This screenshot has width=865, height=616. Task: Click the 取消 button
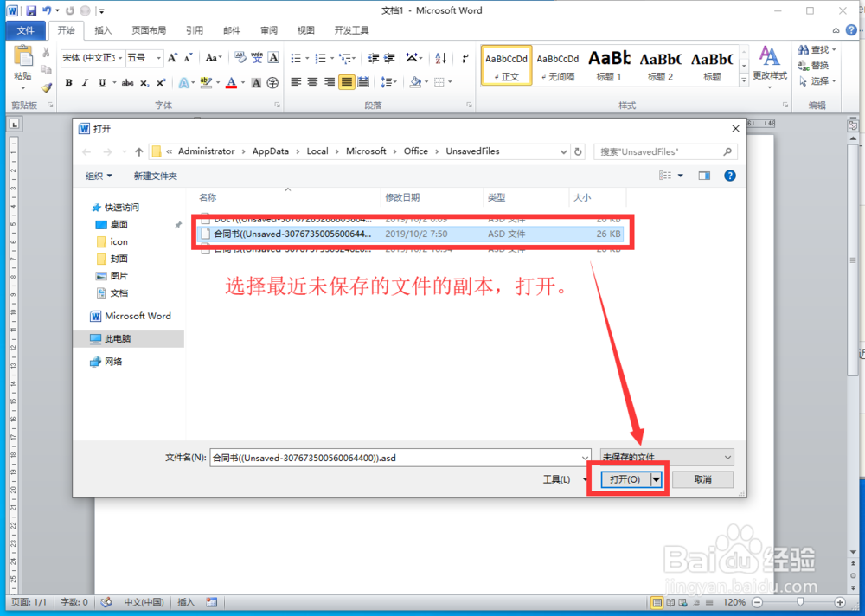point(702,479)
